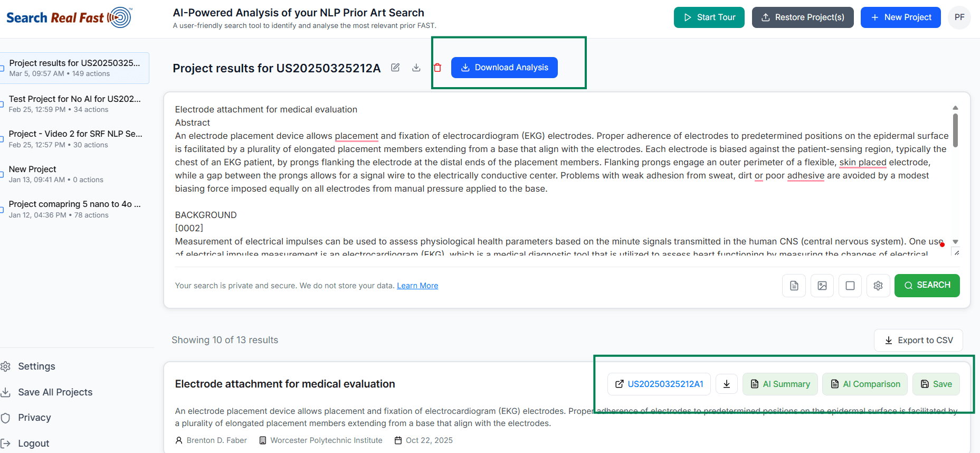Rename the project using the pencil edit icon
Image resolution: width=980 pixels, height=453 pixels.
point(395,68)
